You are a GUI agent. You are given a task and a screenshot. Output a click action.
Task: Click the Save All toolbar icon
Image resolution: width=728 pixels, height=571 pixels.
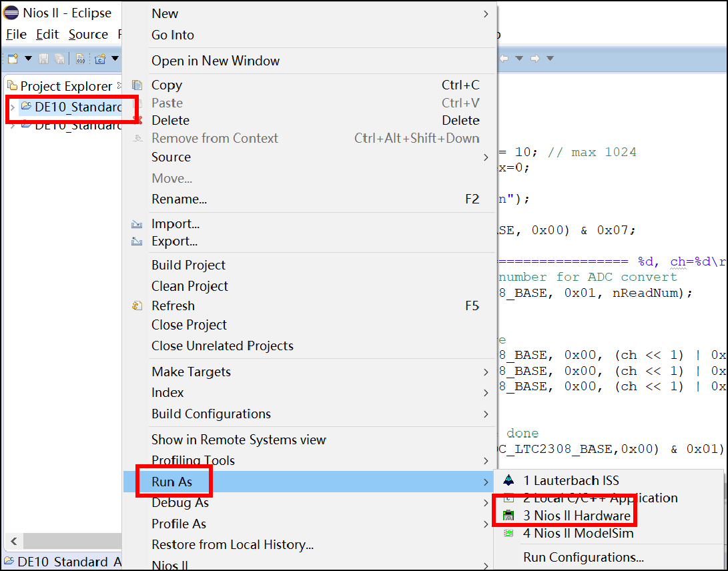point(59,59)
